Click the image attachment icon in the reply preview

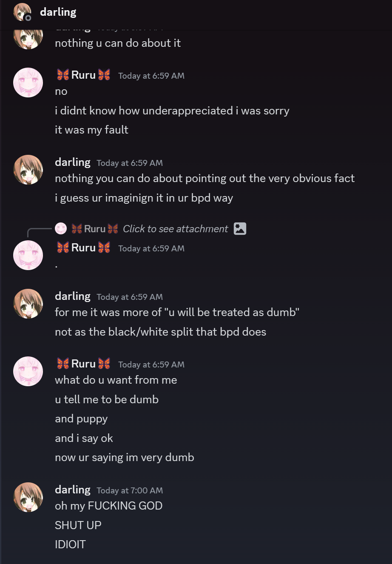tap(240, 229)
